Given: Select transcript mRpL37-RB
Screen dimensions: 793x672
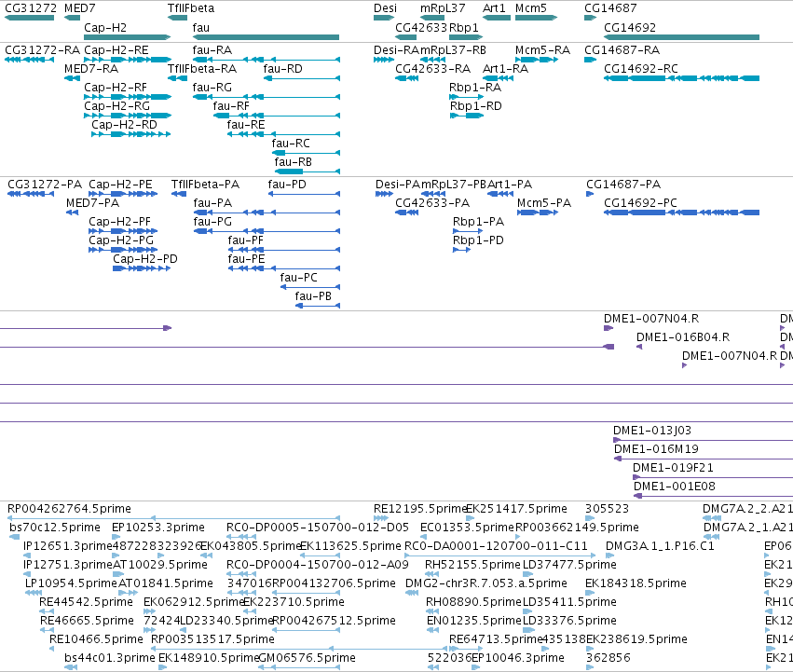Looking at the screenshot, I should point(453,50).
